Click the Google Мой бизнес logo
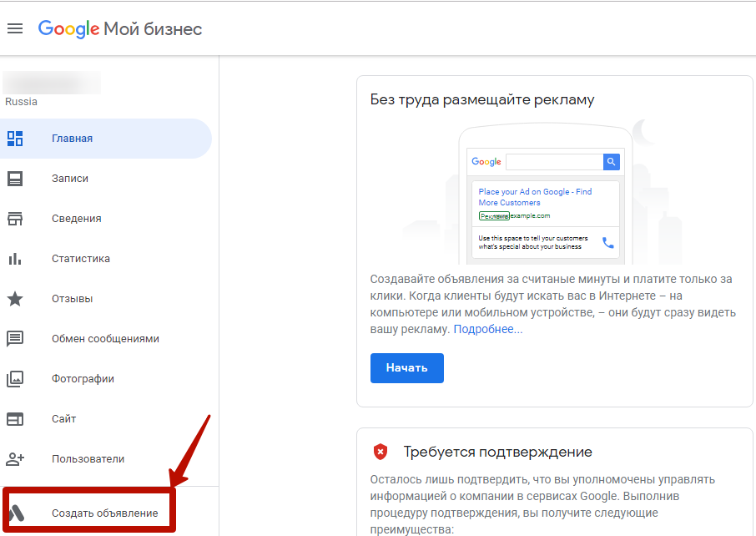 (120, 29)
